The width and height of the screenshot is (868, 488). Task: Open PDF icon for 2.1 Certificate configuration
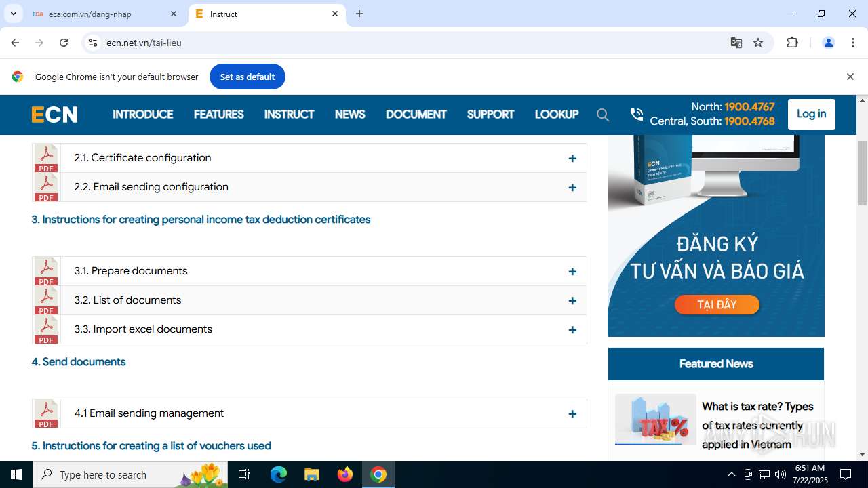click(46, 158)
